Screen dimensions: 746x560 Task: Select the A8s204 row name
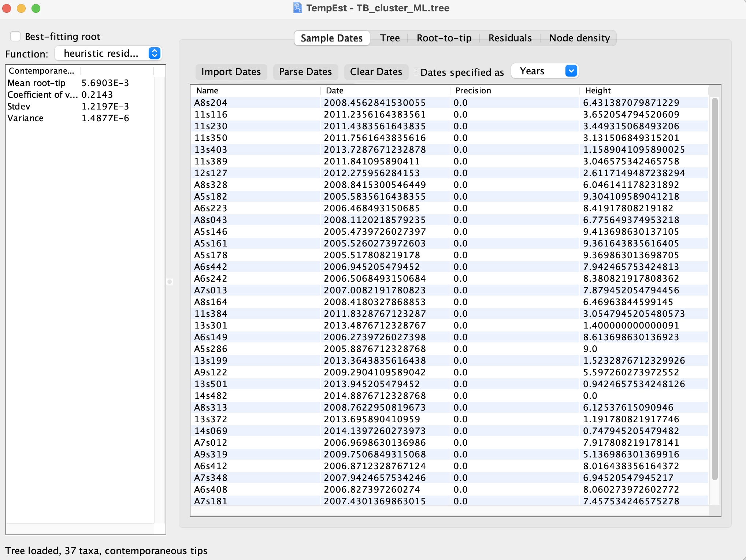point(211,103)
